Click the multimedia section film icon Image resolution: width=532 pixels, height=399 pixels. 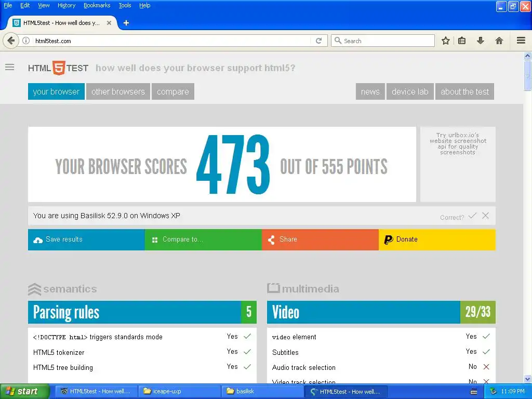click(273, 288)
